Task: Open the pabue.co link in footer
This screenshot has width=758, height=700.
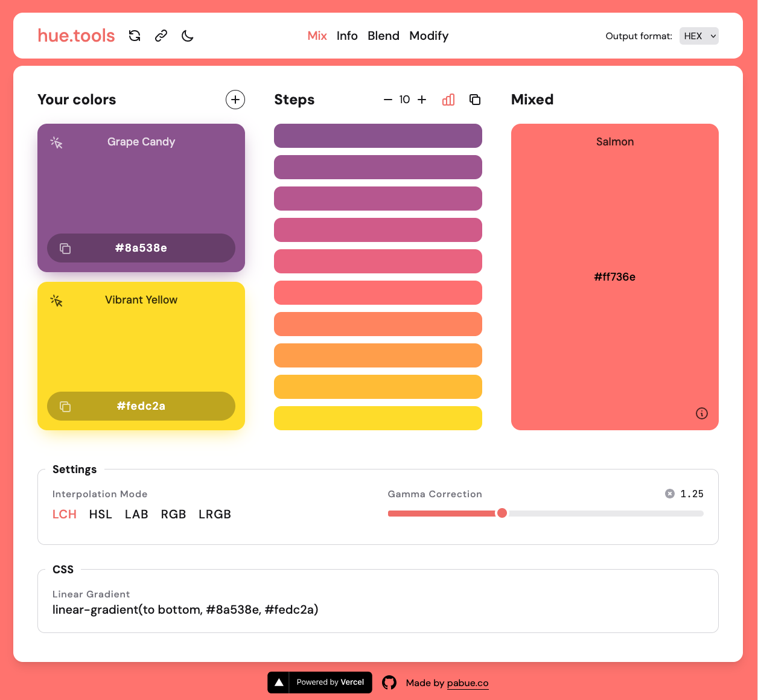Action: tap(468, 683)
